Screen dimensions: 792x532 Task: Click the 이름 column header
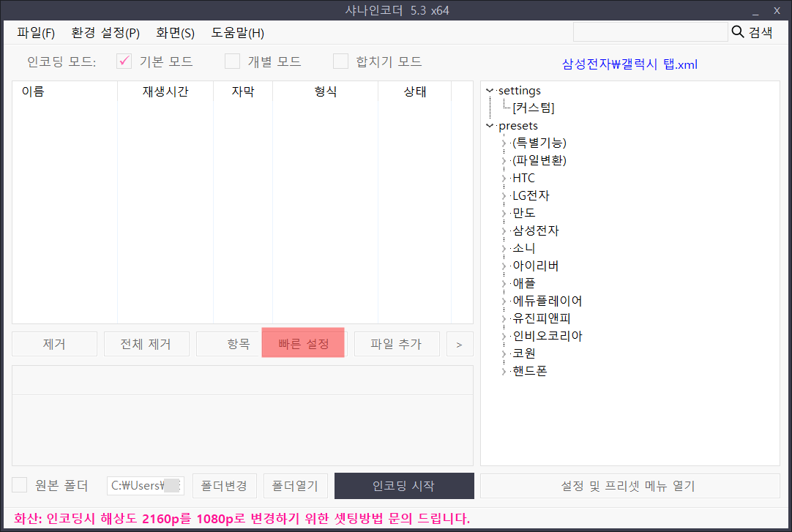(x=64, y=91)
